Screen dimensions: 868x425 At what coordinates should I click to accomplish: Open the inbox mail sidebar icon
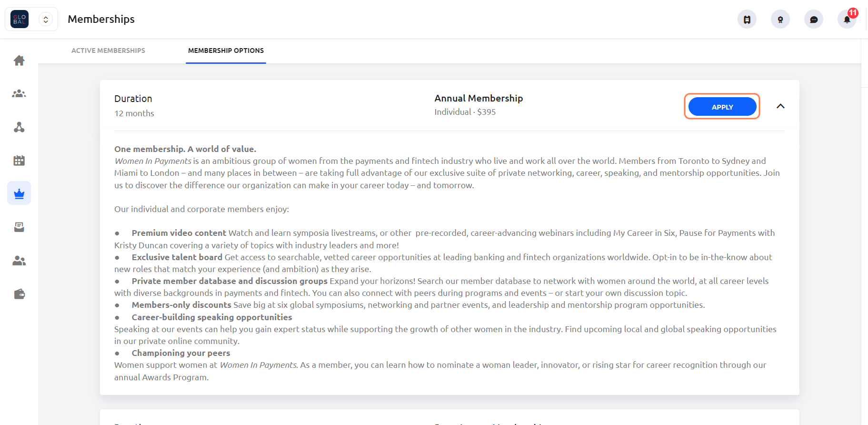(x=19, y=227)
